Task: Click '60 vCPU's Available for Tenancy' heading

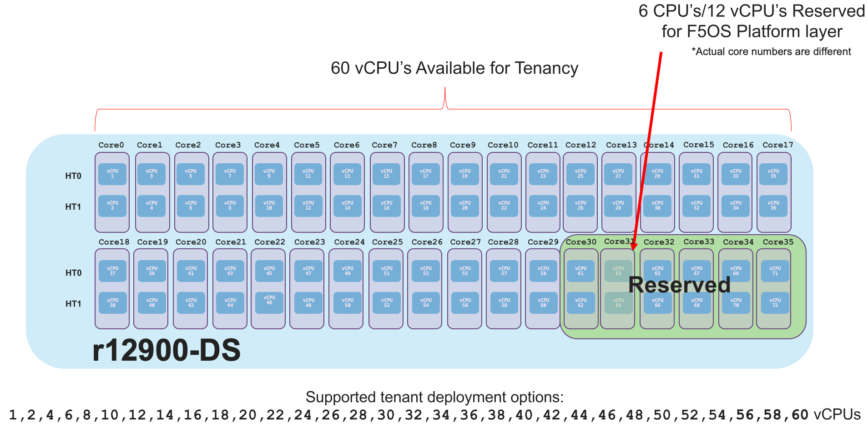Action: pos(454,68)
